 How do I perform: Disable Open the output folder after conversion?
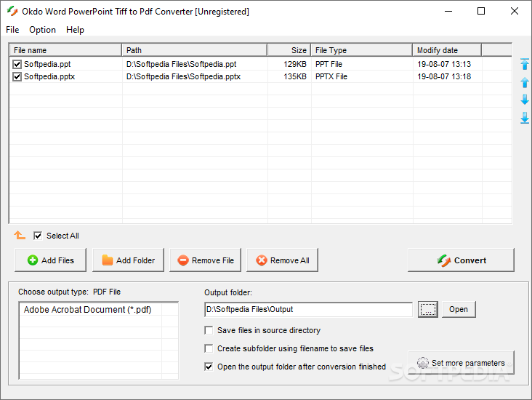209,367
